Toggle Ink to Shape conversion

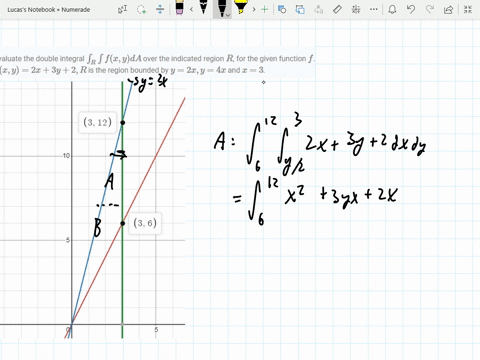[x=300, y=9]
